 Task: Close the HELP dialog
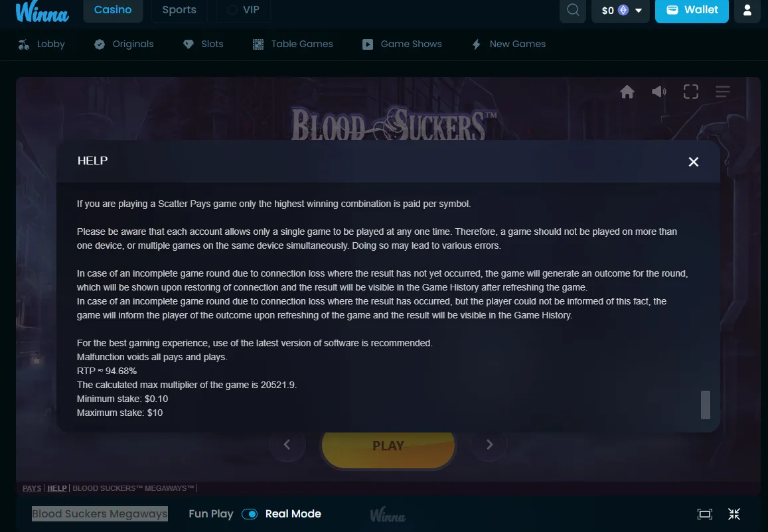tap(693, 162)
